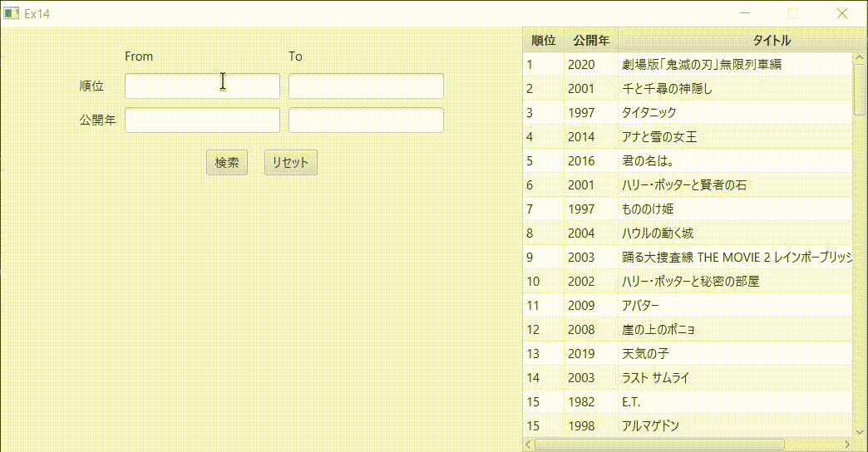Click the 検索 search button

[x=227, y=163]
